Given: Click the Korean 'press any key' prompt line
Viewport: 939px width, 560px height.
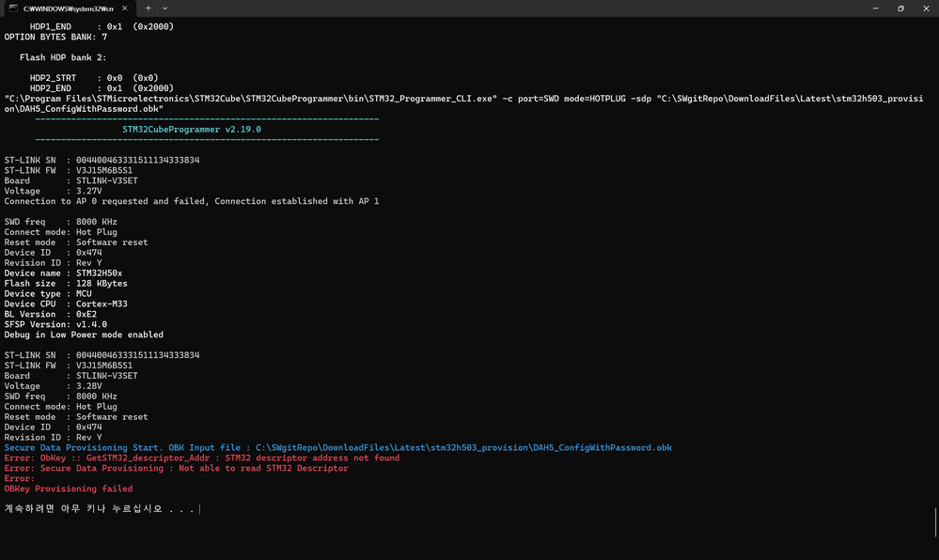Looking at the screenshot, I should click(100, 509).
